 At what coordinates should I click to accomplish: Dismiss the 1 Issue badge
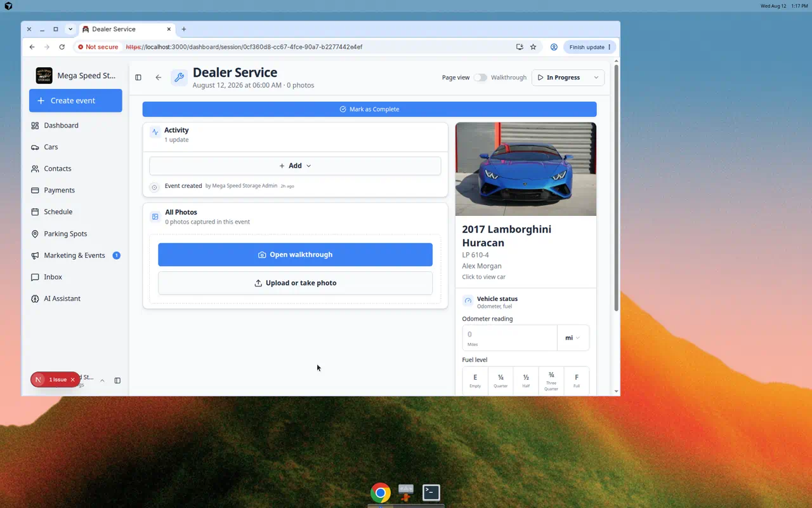[72, 380]
